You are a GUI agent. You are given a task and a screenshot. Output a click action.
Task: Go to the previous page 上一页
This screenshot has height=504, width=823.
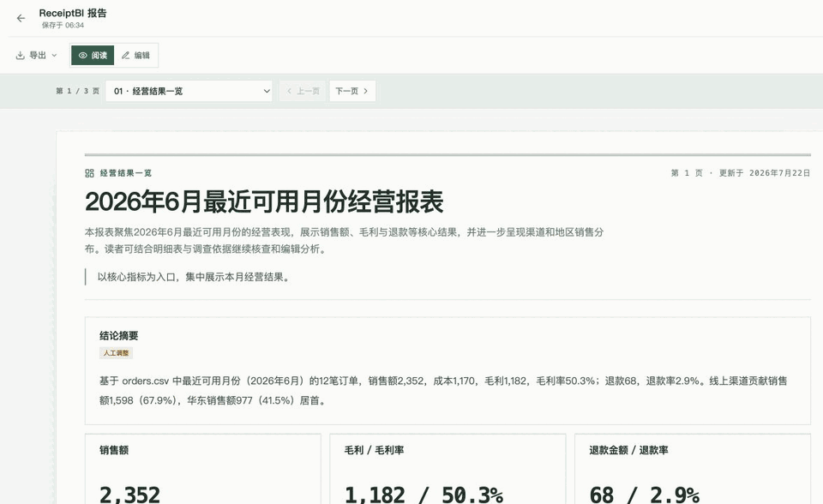coord(303,91)
